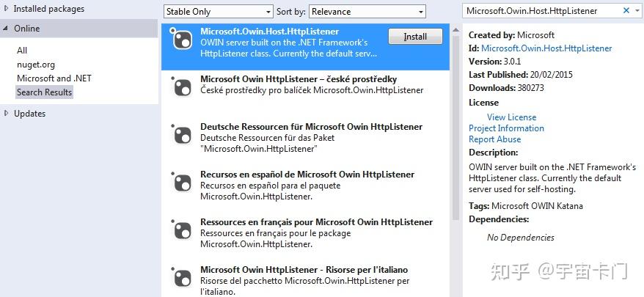
Task: Open the search box dropdown arrow
Action: [x=637, y=11]
